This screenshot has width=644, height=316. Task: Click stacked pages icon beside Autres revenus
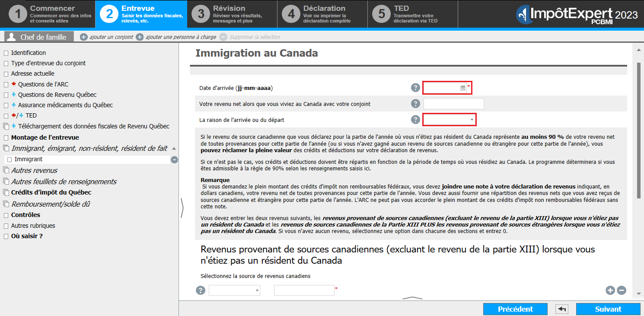click(x=6, y=170)
